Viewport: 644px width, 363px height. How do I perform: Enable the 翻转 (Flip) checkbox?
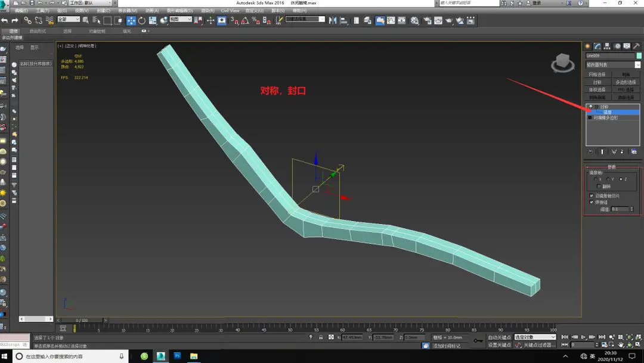pos(599,187)
